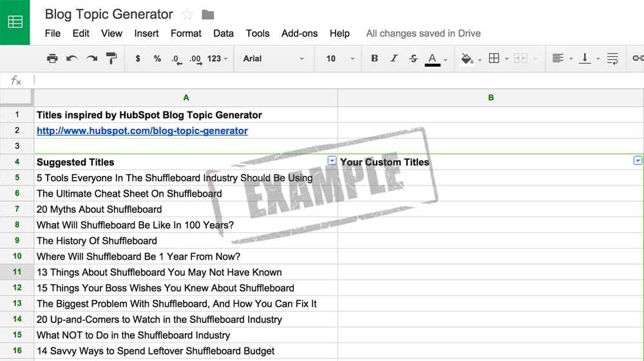Open the font size 10 dropdown

340,59
